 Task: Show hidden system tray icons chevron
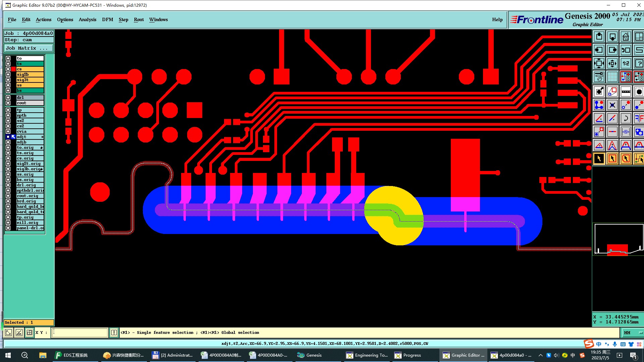(x=540, y=355)
